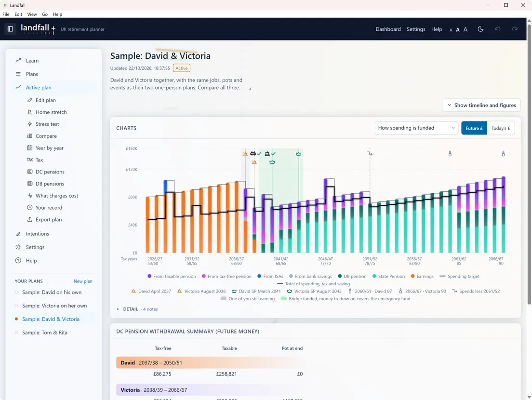Screen dimensions: 532x400
Task: Expand DETAIL notes section
Action: coord(137,309)
